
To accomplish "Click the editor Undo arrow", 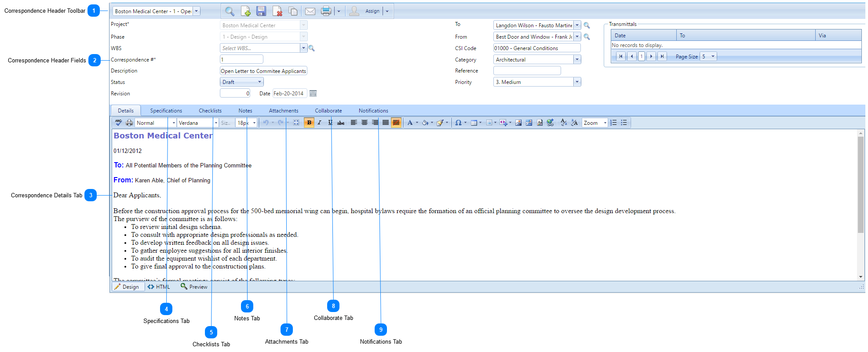I will (266, 123).
